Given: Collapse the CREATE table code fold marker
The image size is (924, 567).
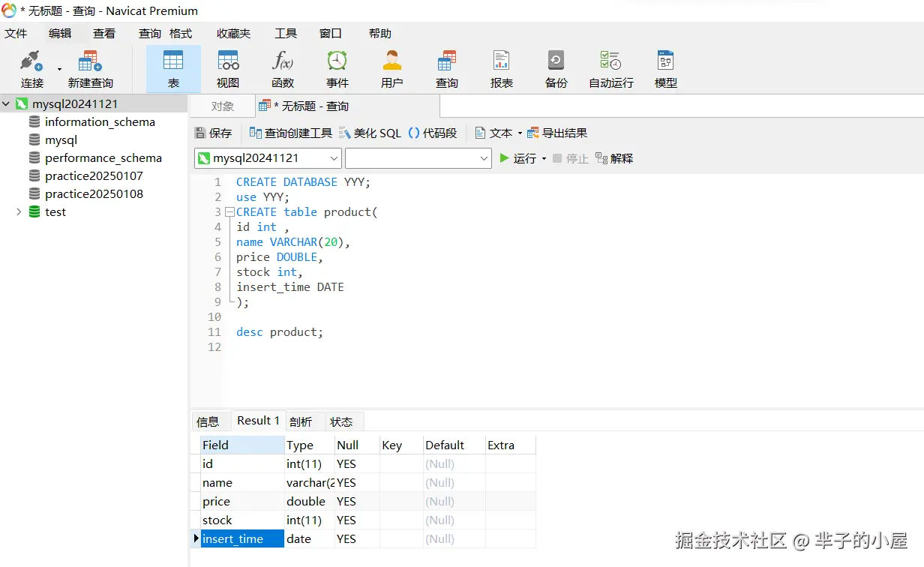Looking at the screenshot, I should pyautogui.click(x=229, y=212).
